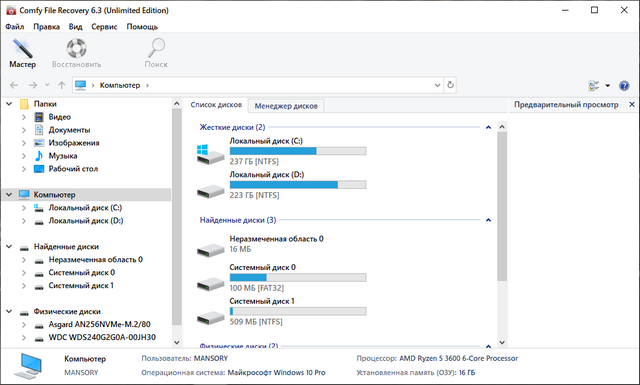The height and width of the screenshot is (385, 640).
Task: Collapse the Жесткие диски group
Action: click(x=488, y=127)
